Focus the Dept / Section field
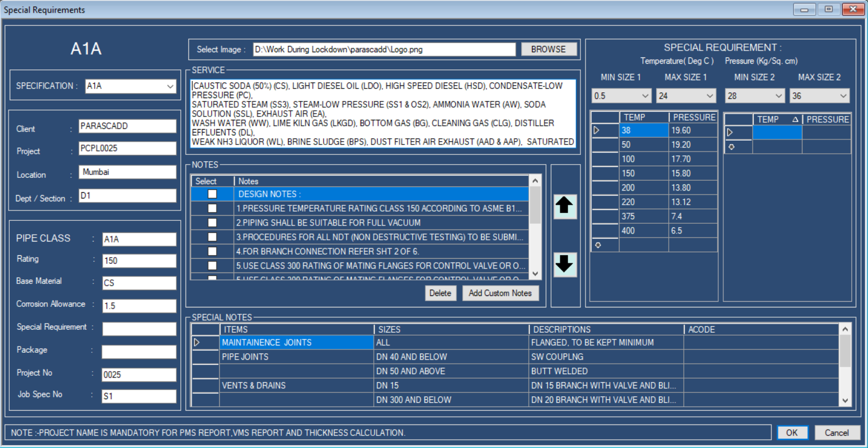868x448 pixels. 127,196
